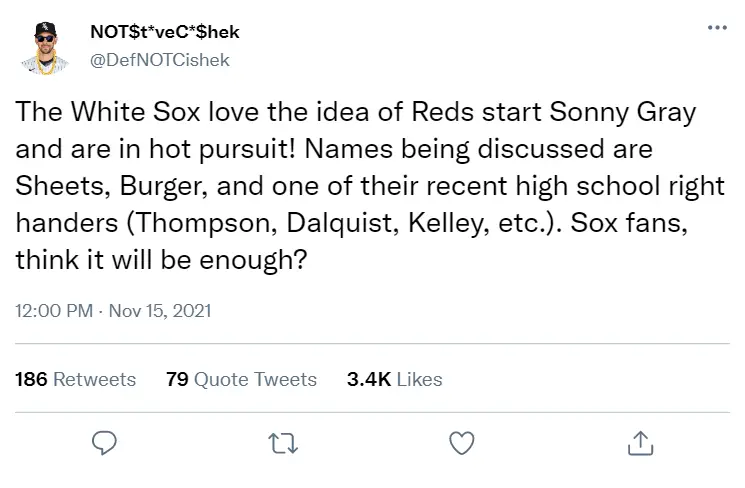Click the 186 retweet count number

click(31, 380)
